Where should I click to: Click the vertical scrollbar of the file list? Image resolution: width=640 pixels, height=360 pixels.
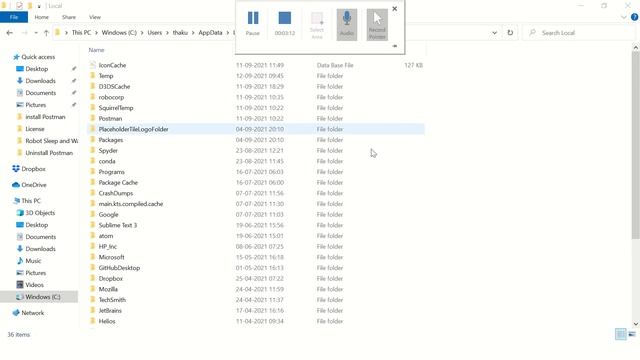point(635,145)
